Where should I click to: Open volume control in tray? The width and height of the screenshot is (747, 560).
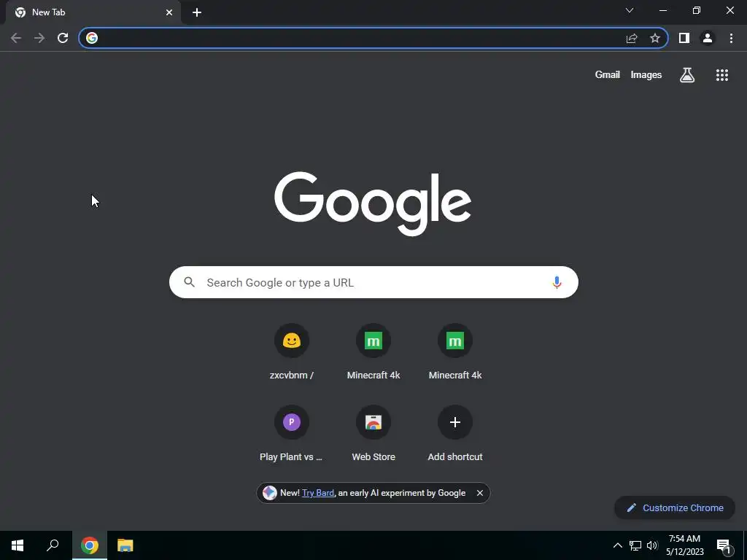652,545
